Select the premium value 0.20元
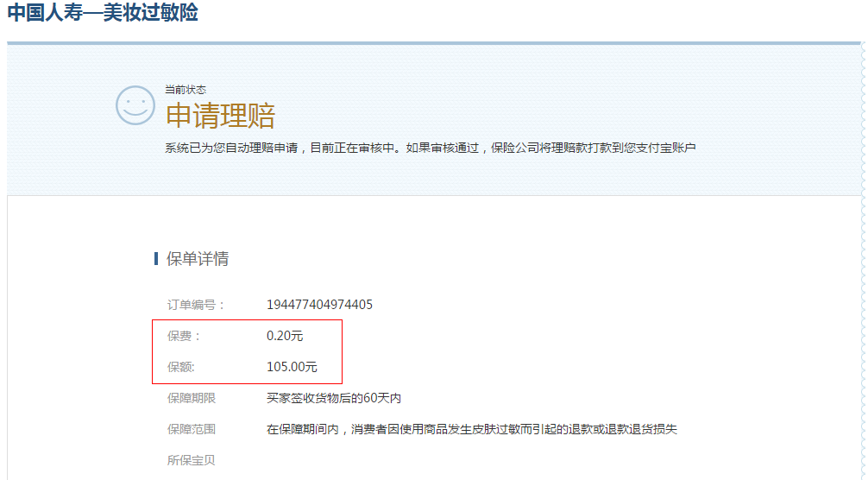868x480 pixels. pos(285,336)
